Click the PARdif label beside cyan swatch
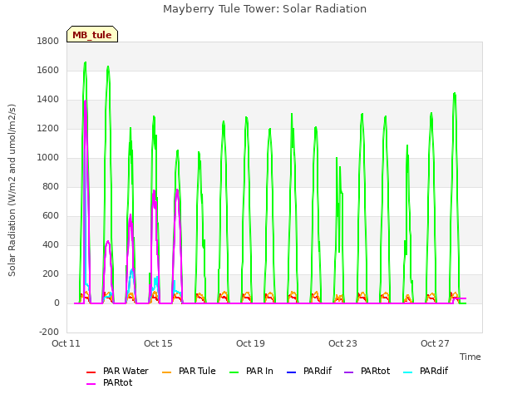 tap(434, 372)
